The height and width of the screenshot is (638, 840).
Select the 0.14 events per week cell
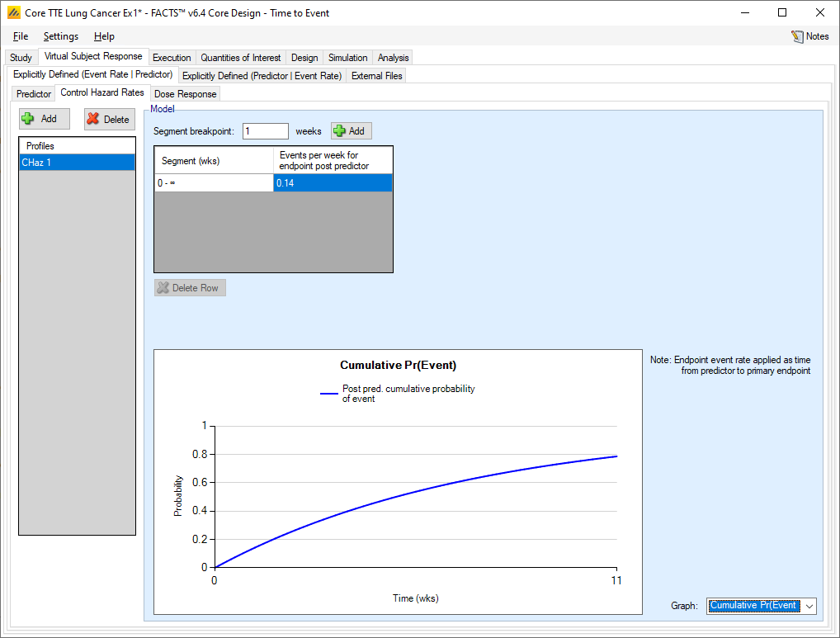[x=333, y=183]
